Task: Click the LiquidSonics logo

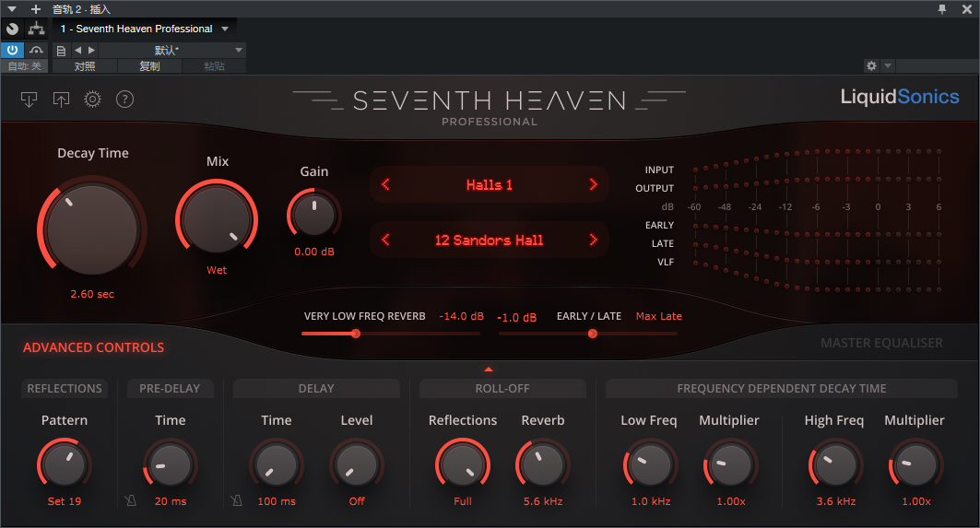Action: tap(900, 96)
